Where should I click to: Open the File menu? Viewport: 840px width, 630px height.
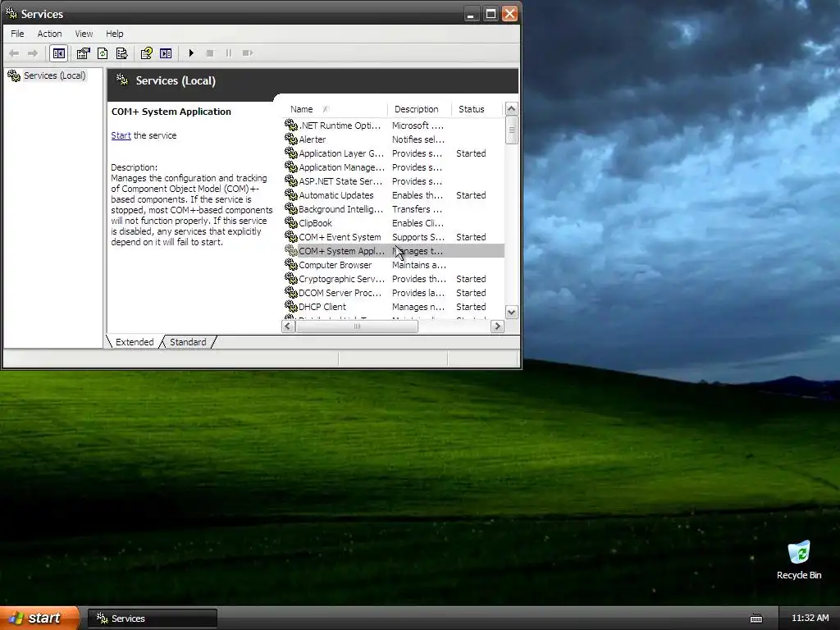[x=17, y=33]
